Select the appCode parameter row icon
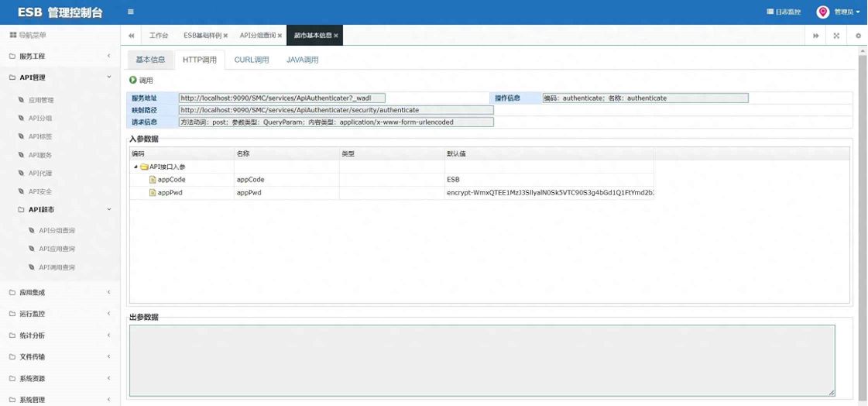 [x=153, y=180]
